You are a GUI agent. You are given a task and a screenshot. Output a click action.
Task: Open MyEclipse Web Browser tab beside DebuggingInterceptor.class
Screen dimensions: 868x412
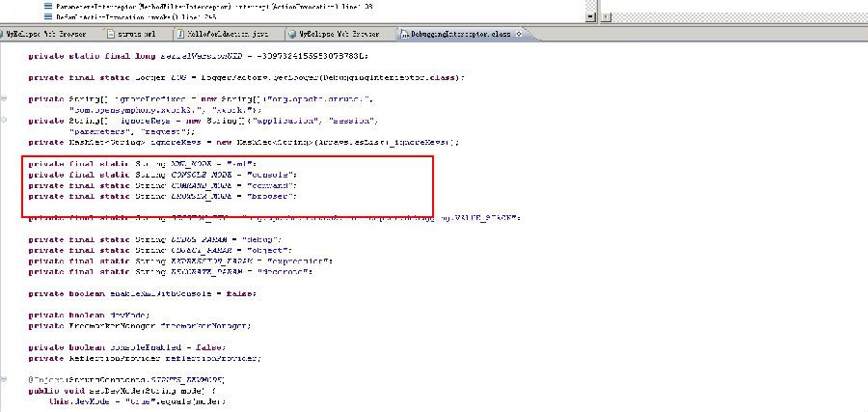(334, 34)
